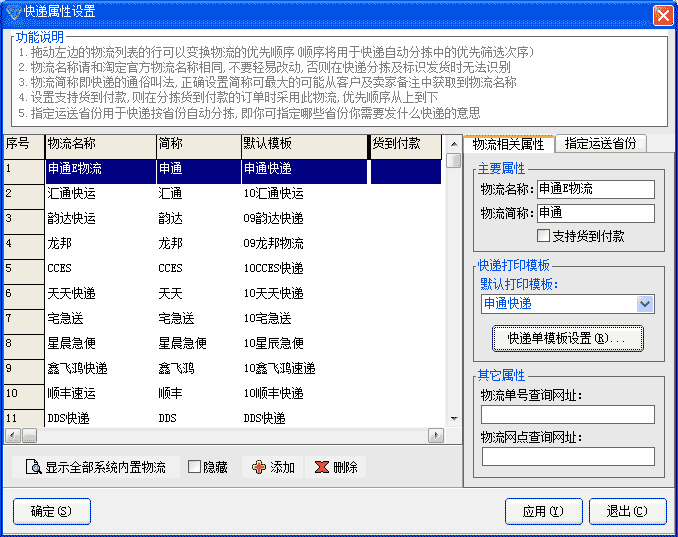Click the 默认模板 column header

tap(304, 144)
